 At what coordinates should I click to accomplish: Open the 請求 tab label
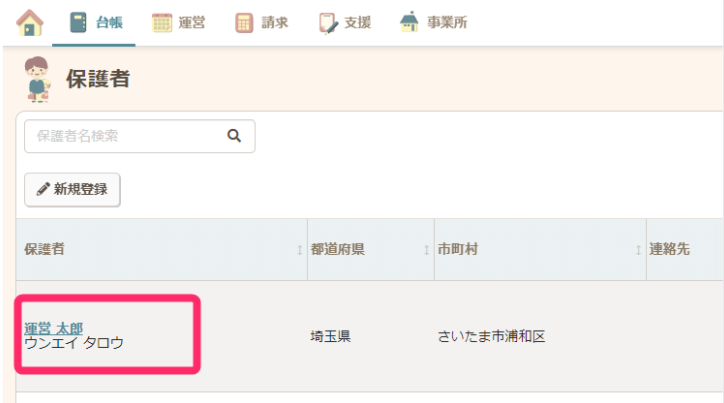[x=275, y=22]
